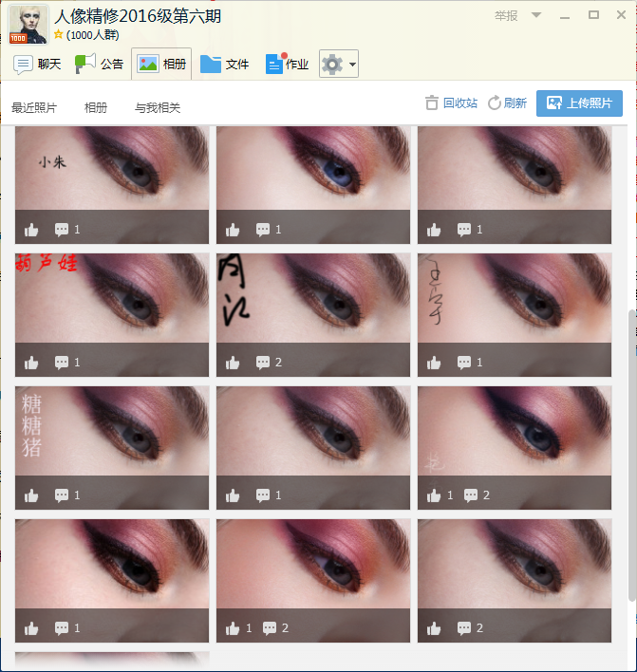The height and width of the screenshot is (672, 637).
Task: Like the photo marked 小朱
Action: 31,230
